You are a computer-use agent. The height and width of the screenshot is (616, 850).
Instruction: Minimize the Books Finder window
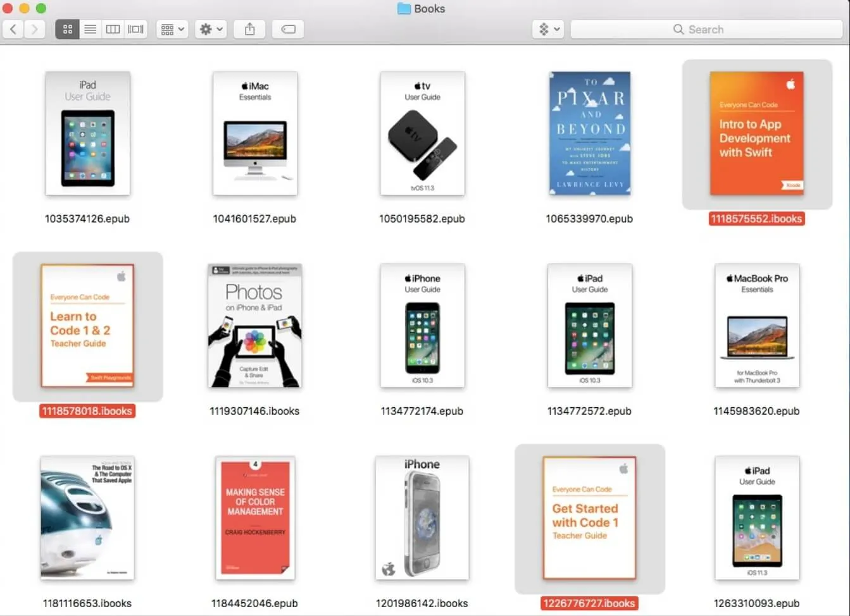pos(24,8)
